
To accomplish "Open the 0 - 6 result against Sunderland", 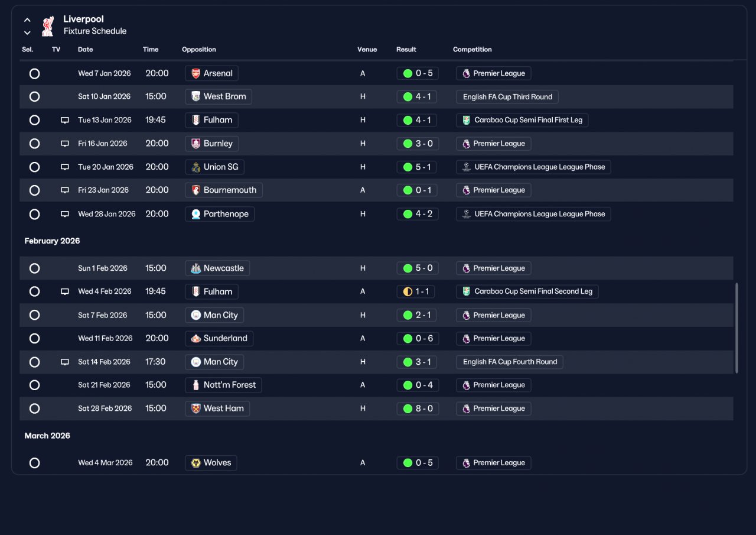I will click(418, 339).
